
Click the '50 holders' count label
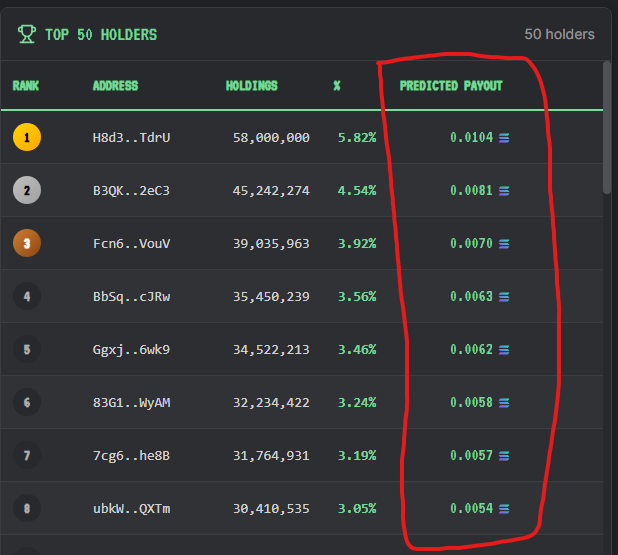[x=559, y=34]
